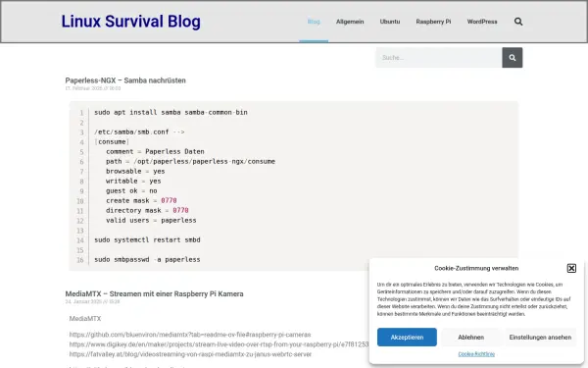The height and width of the screenshot is (368, 588).
Task: Decline cookies with Ablehnen button
Action: pos(471,338)
